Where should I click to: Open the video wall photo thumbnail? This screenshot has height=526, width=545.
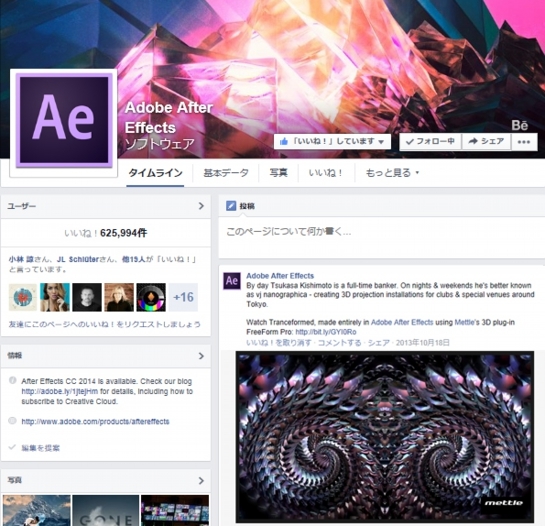[175, 510]
